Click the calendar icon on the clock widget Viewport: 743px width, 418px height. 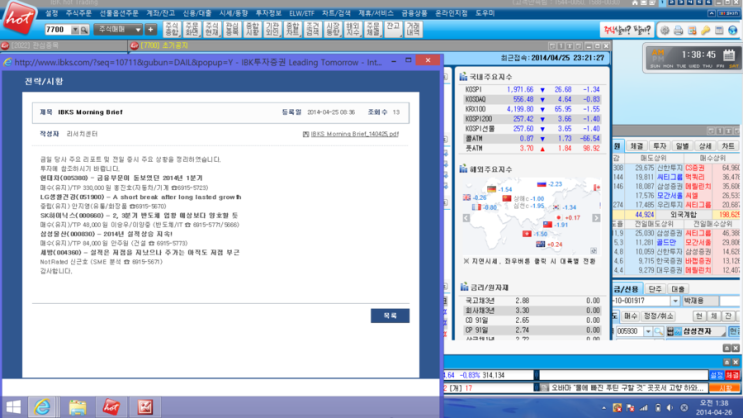729,55
